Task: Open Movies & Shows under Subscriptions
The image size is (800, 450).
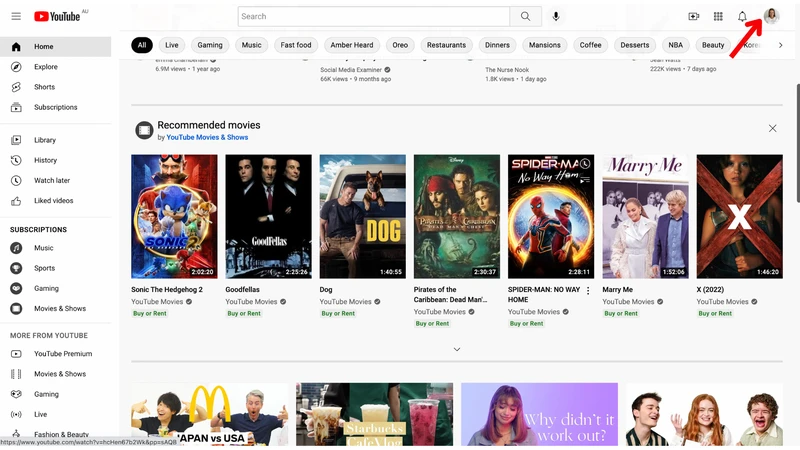Action: pos(56,309)
